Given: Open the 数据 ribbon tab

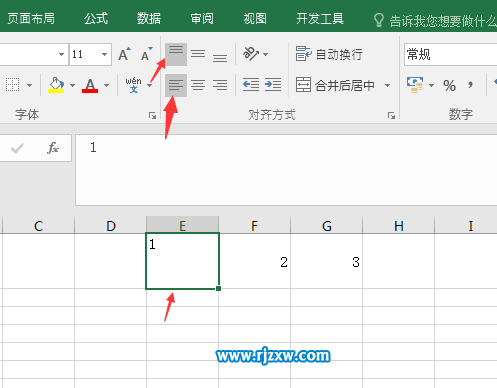Looking at the screenshot, I should (x=149, y=19).
